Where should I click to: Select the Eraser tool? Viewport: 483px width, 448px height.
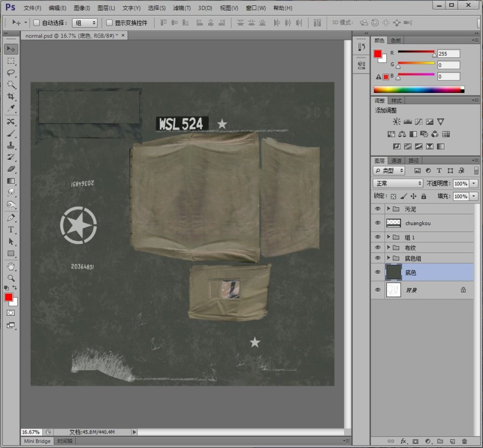click(11, 169)
